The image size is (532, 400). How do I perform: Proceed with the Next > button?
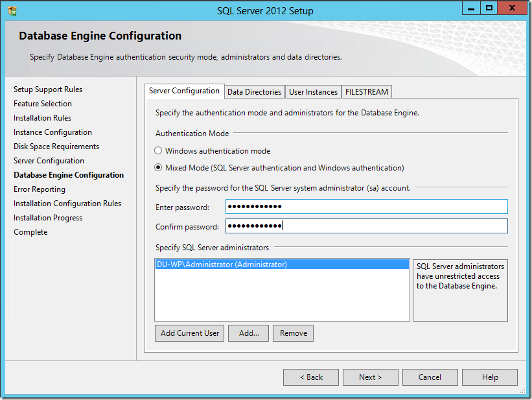point(371,377)
